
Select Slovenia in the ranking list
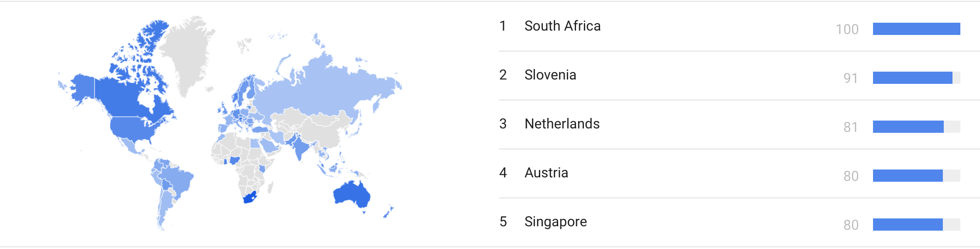tap(739, 76)
